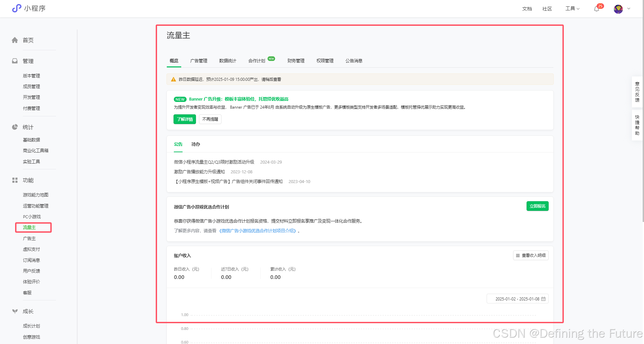
Task: Click the user avatar icon
Action: (x=618, y=9)
